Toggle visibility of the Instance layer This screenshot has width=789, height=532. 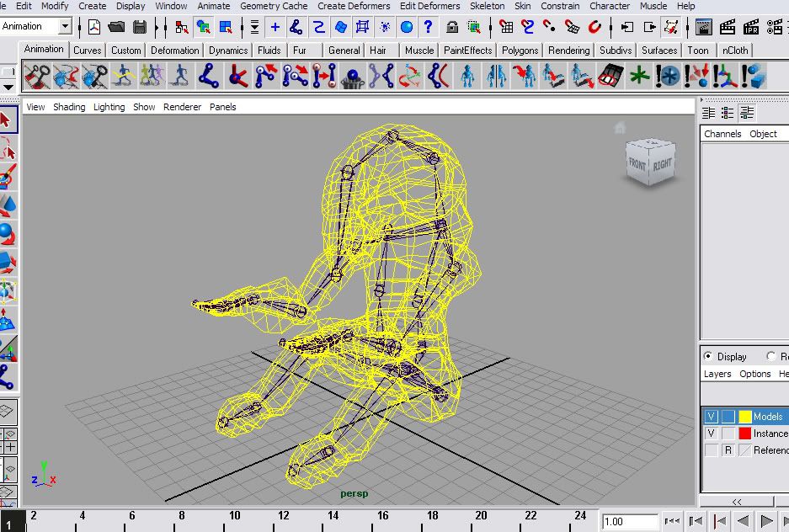pos(712,434)
